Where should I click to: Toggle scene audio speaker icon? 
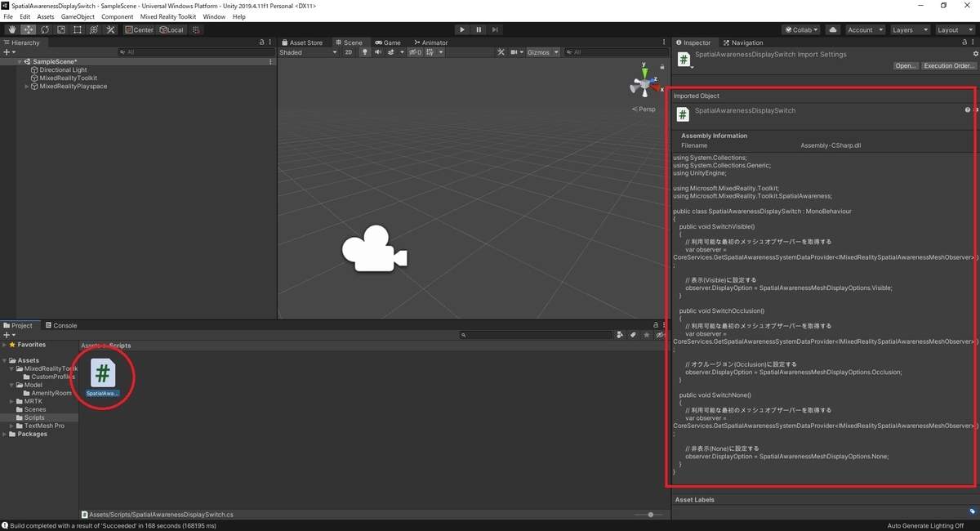377,52
